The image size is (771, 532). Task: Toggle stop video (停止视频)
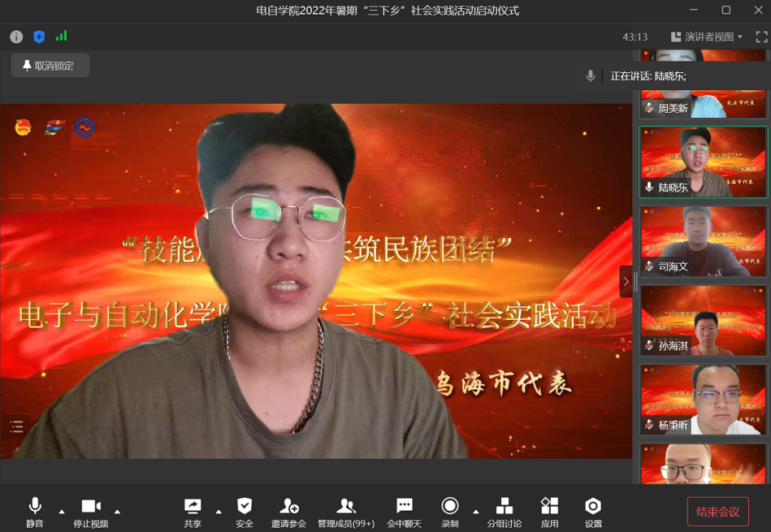[x=90, y=513]
